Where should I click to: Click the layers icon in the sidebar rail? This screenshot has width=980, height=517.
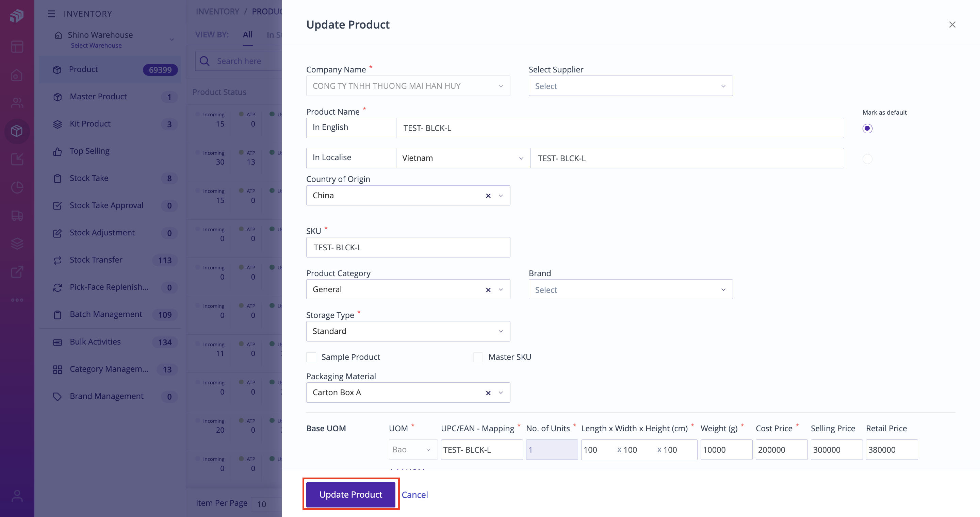click(17, 244)
